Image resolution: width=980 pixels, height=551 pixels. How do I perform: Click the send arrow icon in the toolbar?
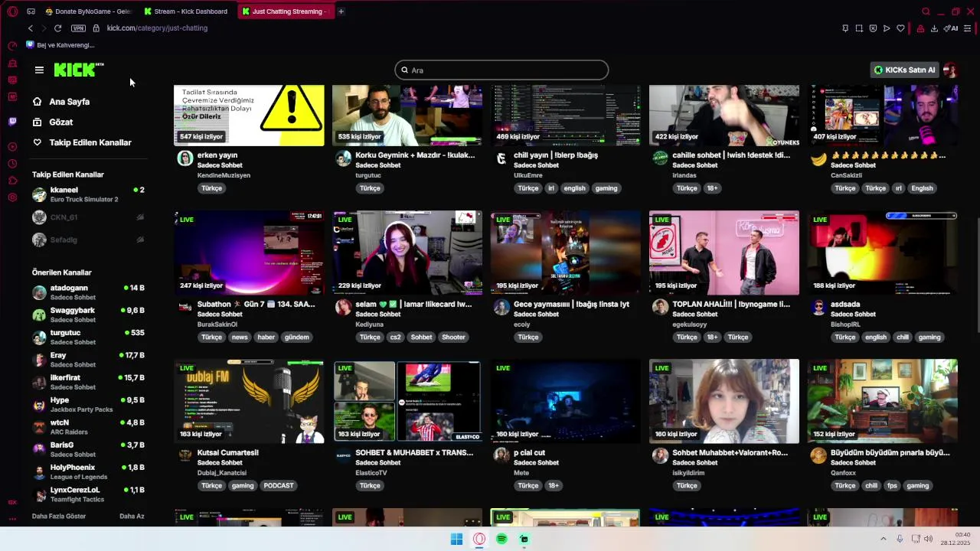(x=887, y=28)
